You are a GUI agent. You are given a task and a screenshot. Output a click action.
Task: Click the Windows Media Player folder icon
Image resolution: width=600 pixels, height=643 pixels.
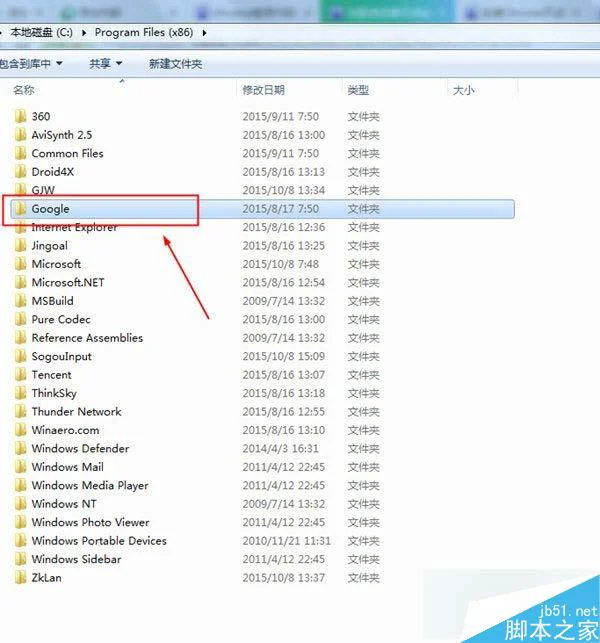click(20, 486)
